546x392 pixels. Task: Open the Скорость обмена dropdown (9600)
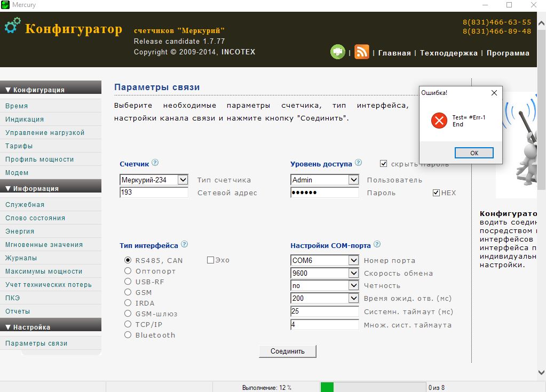(325, 273)
